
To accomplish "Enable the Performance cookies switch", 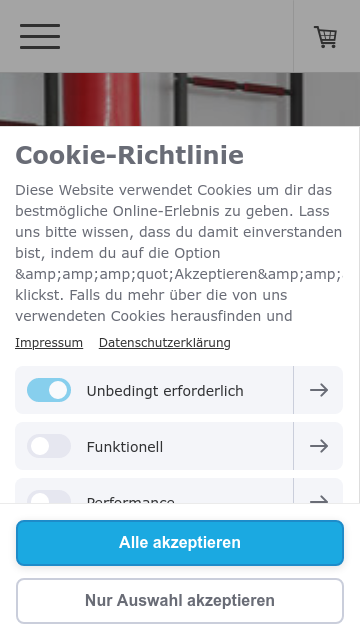I will [x=49, y=497].
